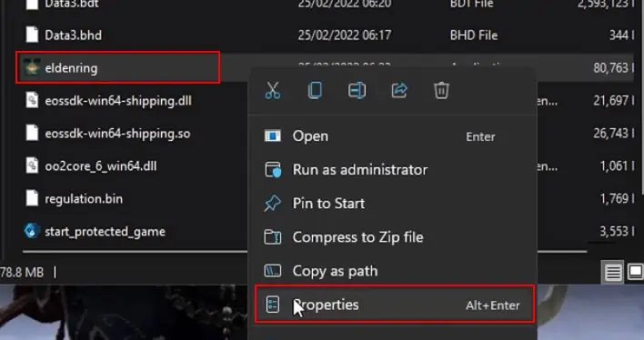Viewport: 644px width, 340px height.
Task: Click the Delete trash icon
Action: click(x=441, y=90)
